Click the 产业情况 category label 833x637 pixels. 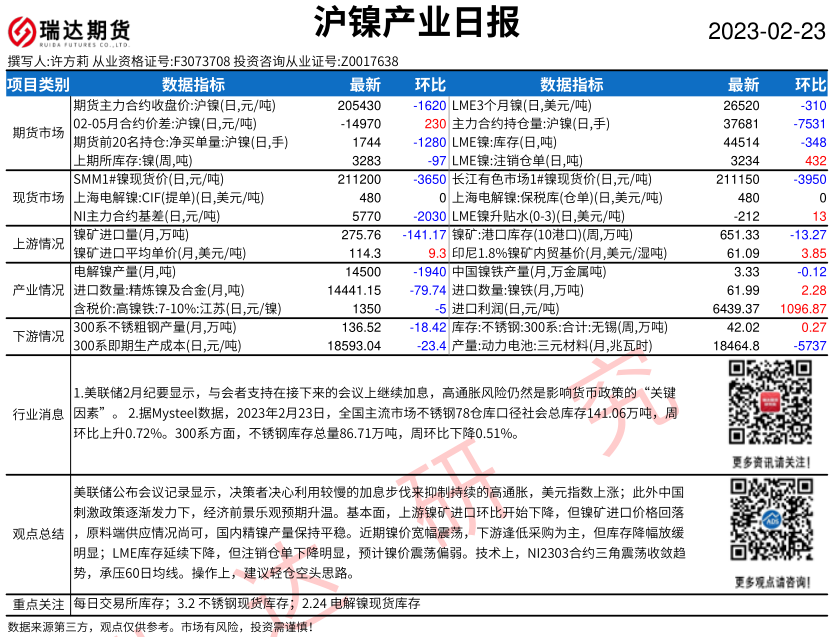[37, 289]
